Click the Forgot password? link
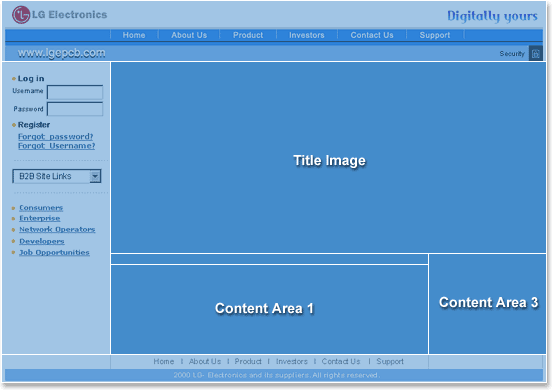The image size is (553, 391). click(56, 136)
